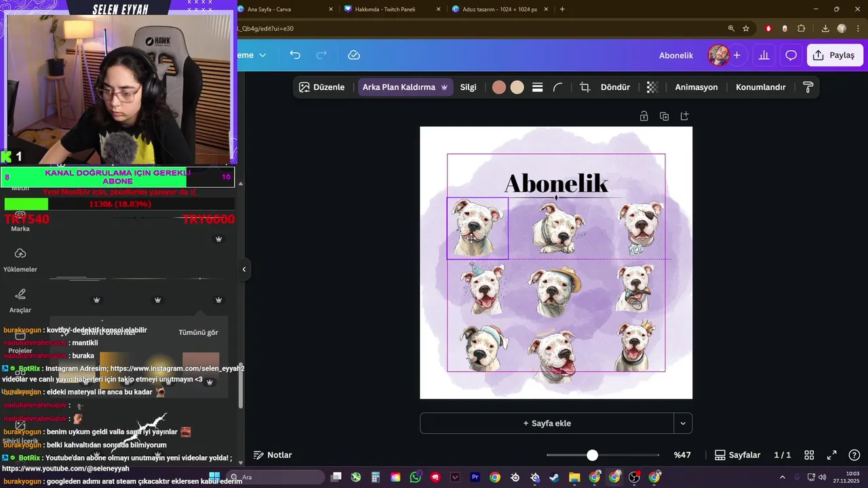Expand the Sayfa ekle dropdown arrow
The width and height of the screenshot is (868, 488).
tap(683, 423)
